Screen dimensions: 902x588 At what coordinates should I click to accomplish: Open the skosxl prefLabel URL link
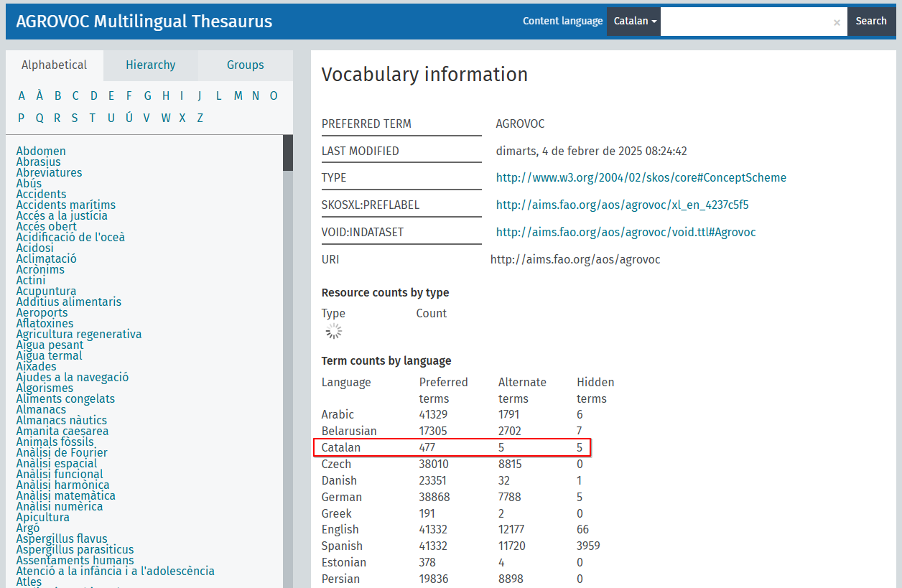pyautogui.click(x=622, y=205)
